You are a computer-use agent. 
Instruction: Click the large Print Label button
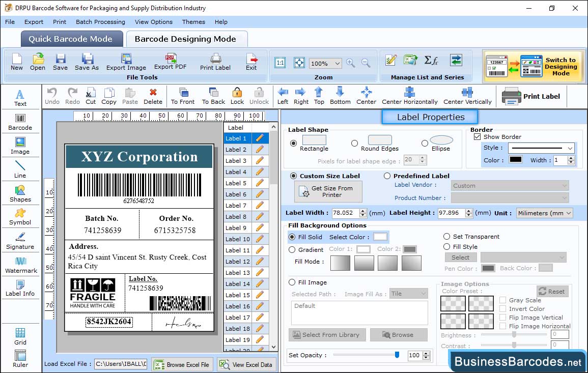click(531, 96)
